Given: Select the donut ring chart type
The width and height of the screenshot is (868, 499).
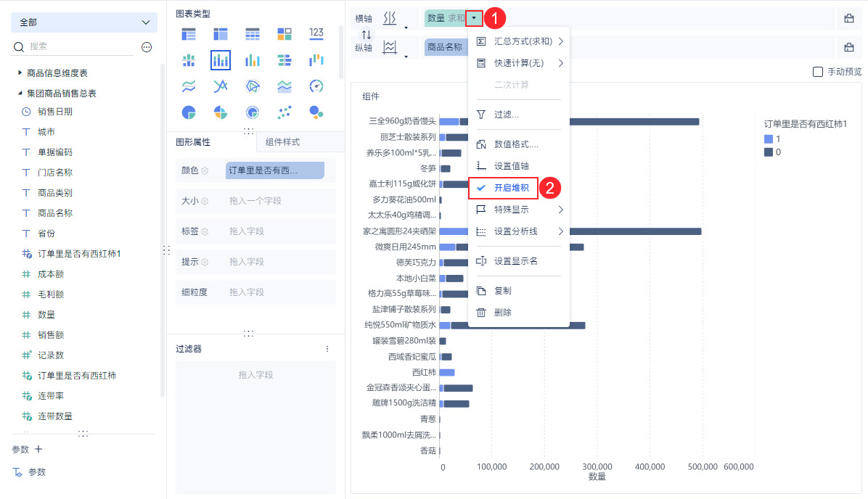Looking at the screenshot, I should point(253,112).
